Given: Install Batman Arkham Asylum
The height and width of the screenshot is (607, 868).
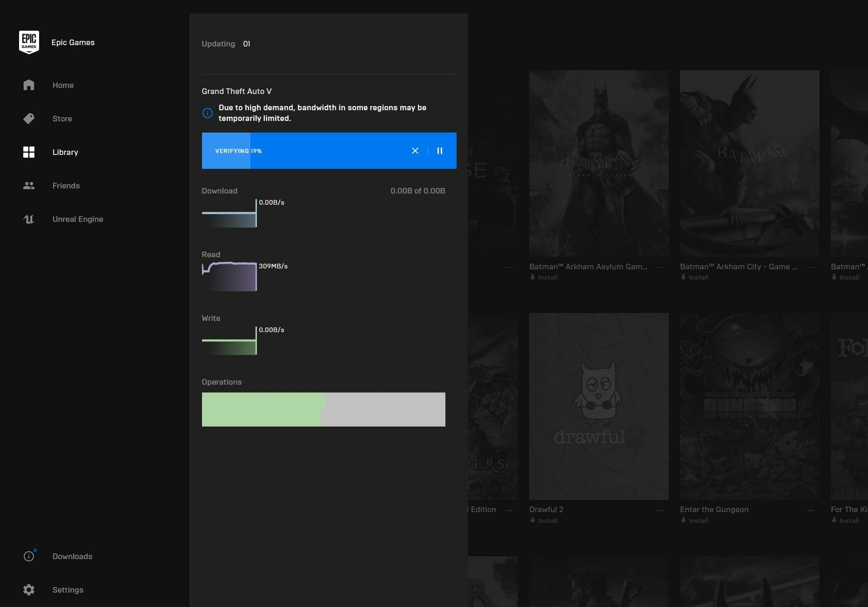Looking at the screenshot, I should point(544,277).
